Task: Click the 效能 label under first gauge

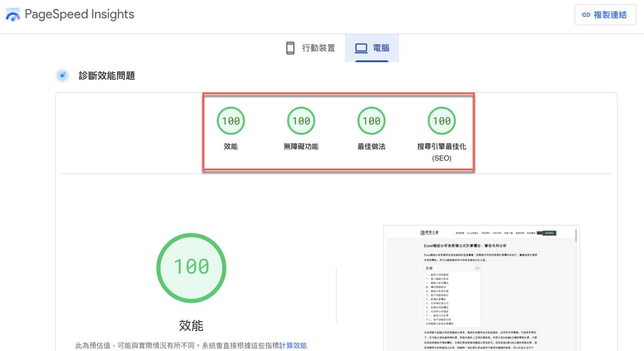Action: [231, 147]
